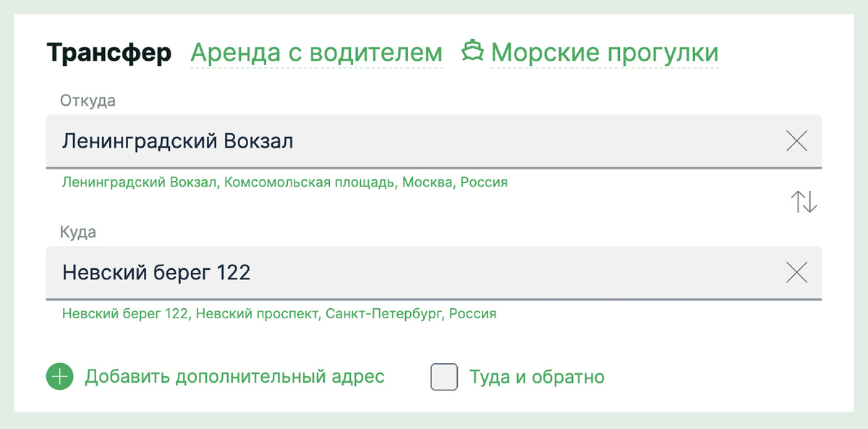Click the green plus circle icon
Image resolution: width=868 pixels, height=429 pixels.
coord(59,376)
